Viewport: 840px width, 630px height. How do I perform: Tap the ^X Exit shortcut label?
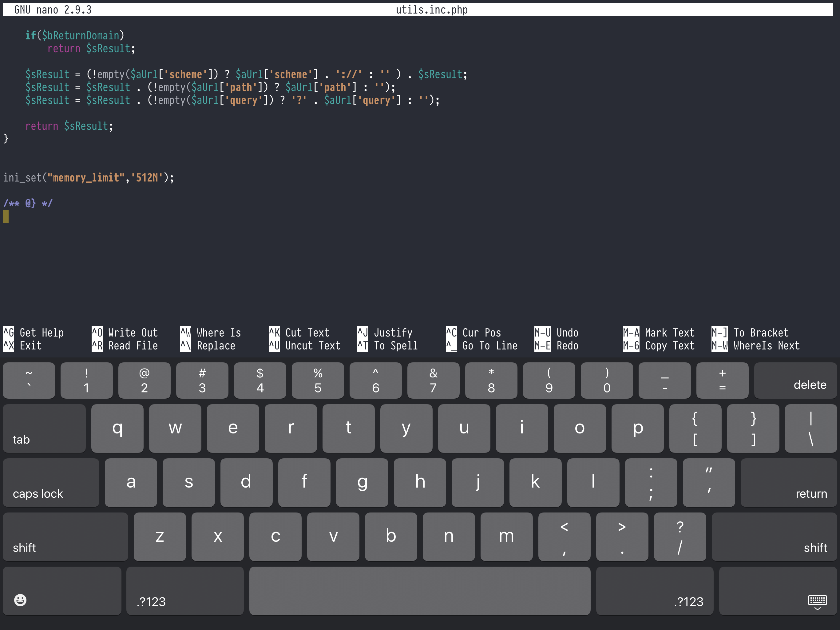pos(23,346)
